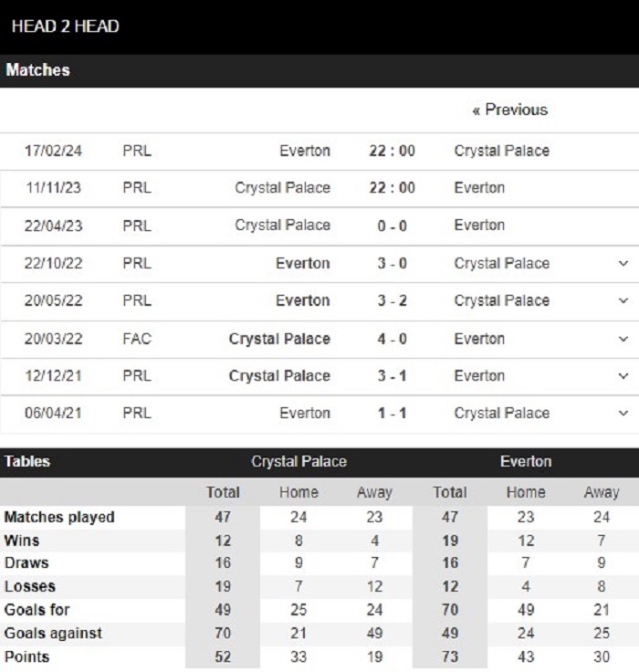This screenshot has width=639, height=672.
Task: Open the 17/02/24 Everton home team link
Action: pos(305,151)
